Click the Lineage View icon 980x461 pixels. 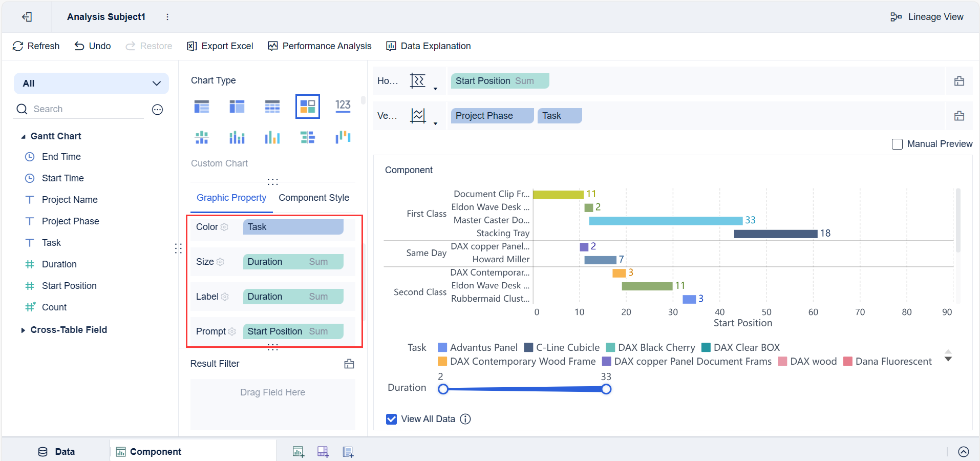pos(896,16)
